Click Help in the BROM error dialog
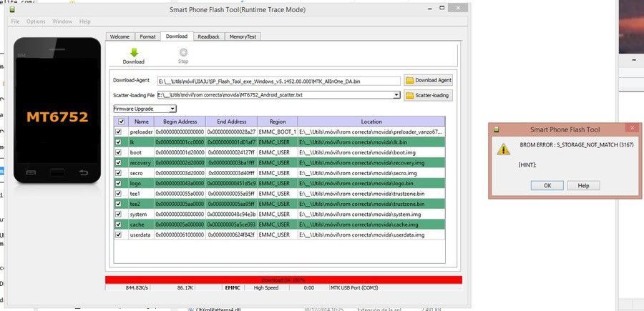This screenshot has height=311, width=644. [584, 185]
